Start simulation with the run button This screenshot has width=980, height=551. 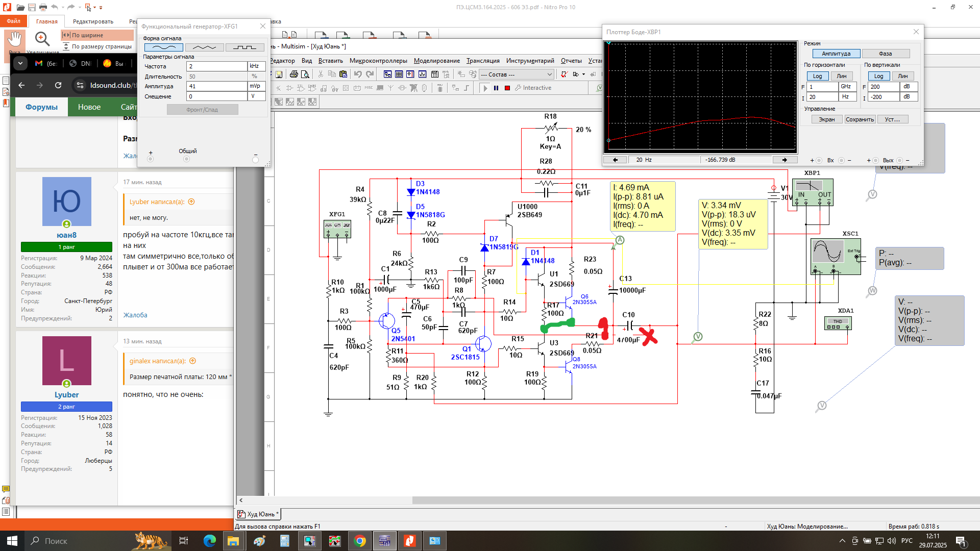(485, 88)
